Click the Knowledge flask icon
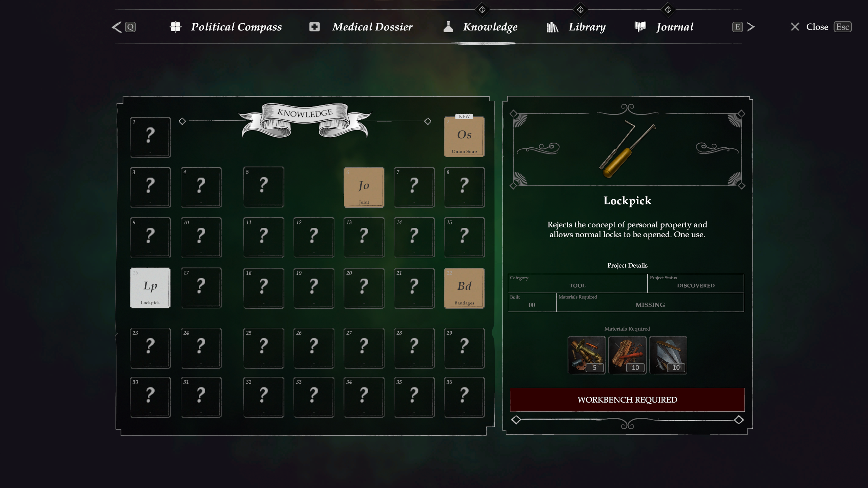Screen dimensions: 868x488 448,27
